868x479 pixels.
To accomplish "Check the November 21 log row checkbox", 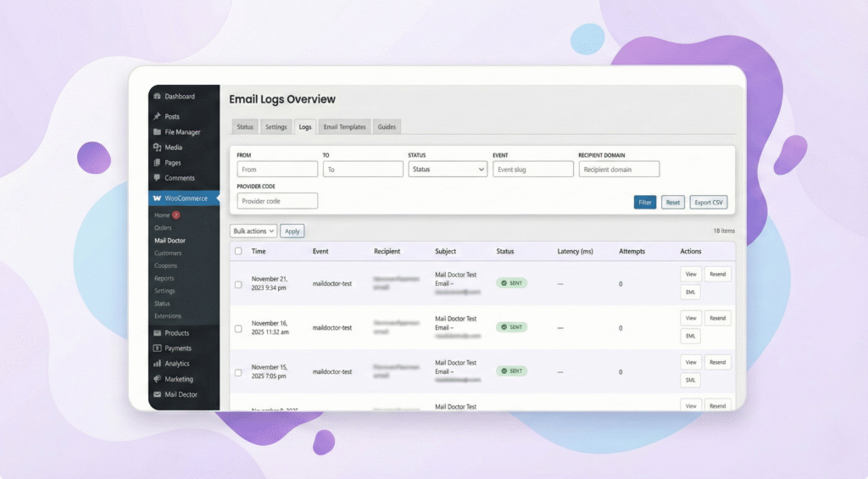I will [x=238, y=284].
